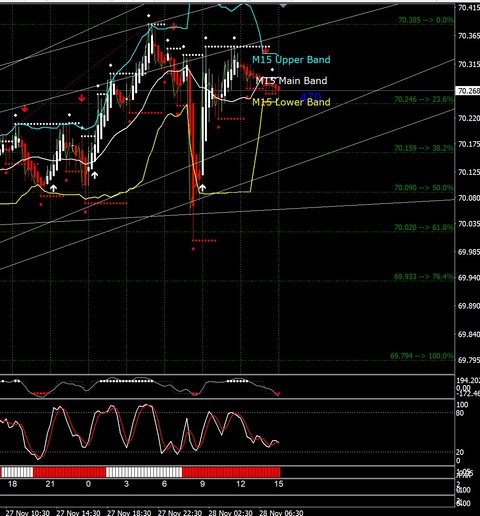Click the 69.795 price scale label
This screenshot has width=480, height=516.
point(469,360)
